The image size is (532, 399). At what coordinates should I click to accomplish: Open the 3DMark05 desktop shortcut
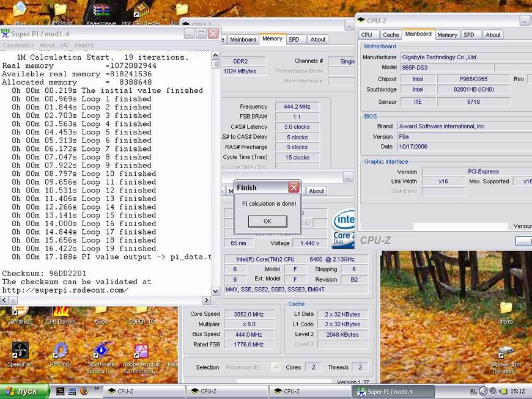20,311
